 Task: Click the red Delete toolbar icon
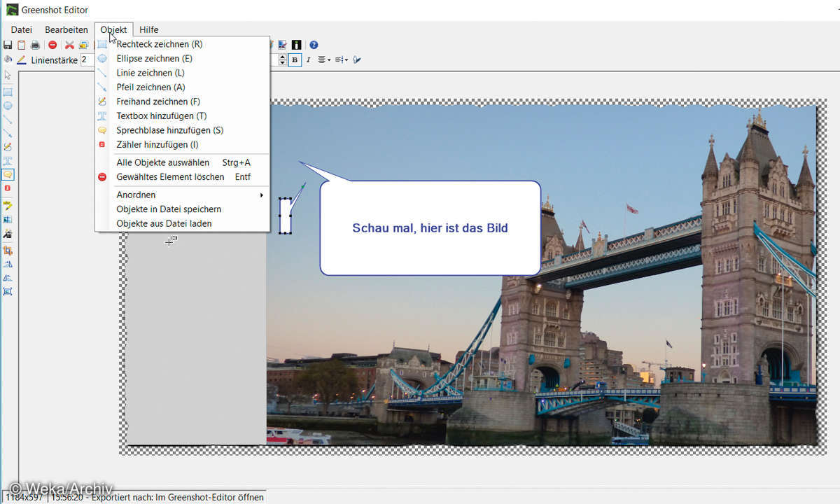click(x=52, y=45)
